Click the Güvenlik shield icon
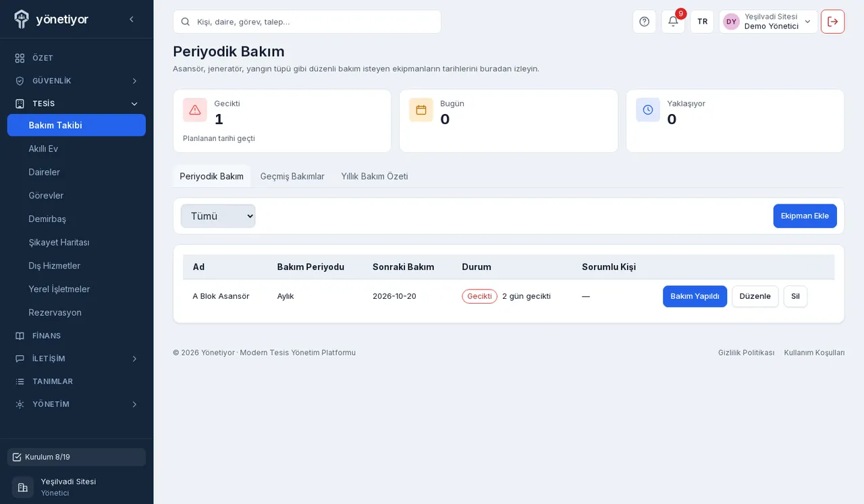Image resolution: width=864 pixels, height=504 pixels. pos(20,81)
